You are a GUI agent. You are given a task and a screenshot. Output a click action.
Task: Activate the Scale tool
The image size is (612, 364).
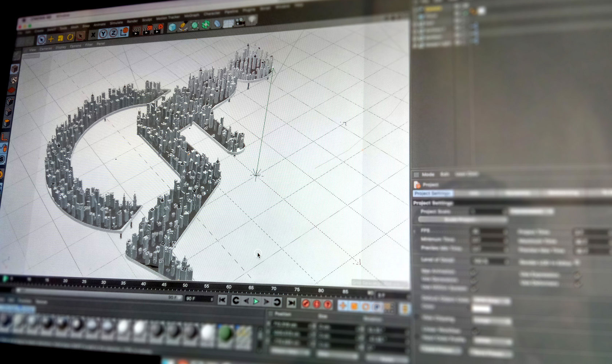click(x=60, y=38)
